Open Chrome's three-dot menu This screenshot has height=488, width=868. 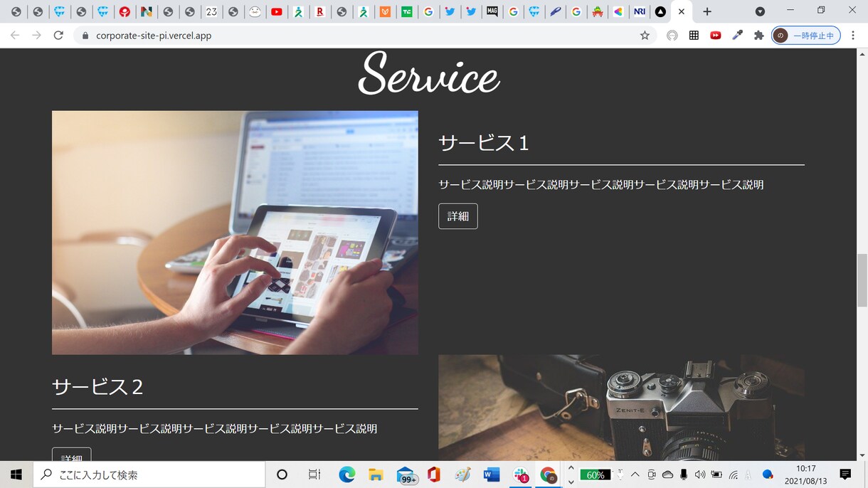point(853,35)
